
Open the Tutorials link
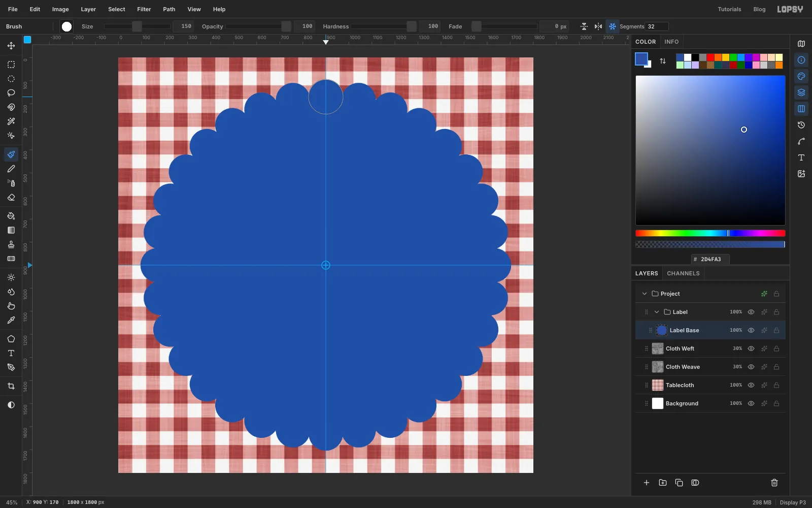pos(729,9)
